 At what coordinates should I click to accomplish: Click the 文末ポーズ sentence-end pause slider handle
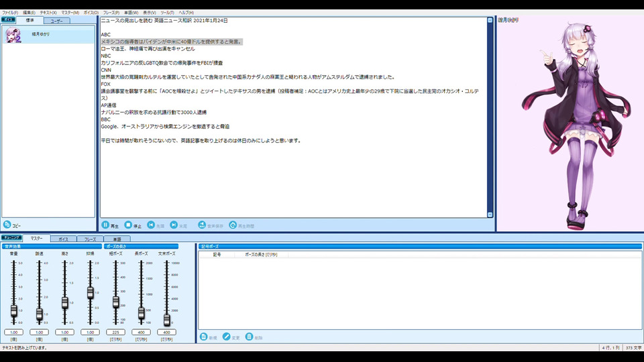pyautogui.click(x=166, y=320)
